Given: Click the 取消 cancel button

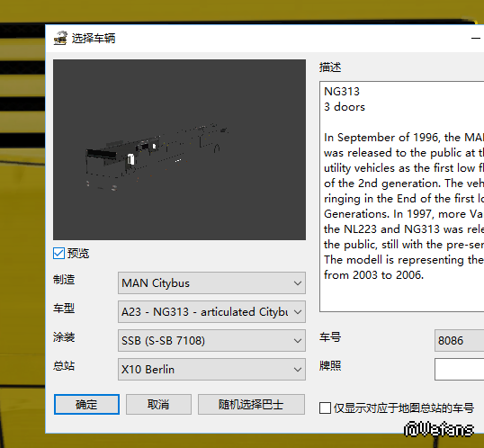Looking at the screenshot, I should click(x=158, y=404).
